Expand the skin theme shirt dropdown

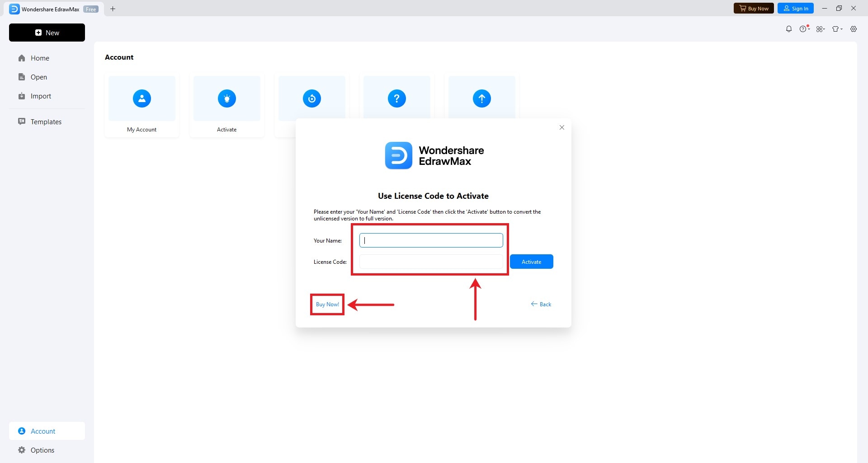pyautogui.click(x=837, y=29)
